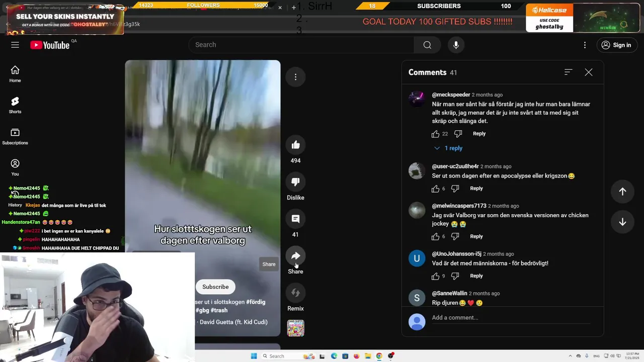Viewport: 644px width, 362px height.
Task: Open Firefox from the taskbar
Action: [357, 356]
